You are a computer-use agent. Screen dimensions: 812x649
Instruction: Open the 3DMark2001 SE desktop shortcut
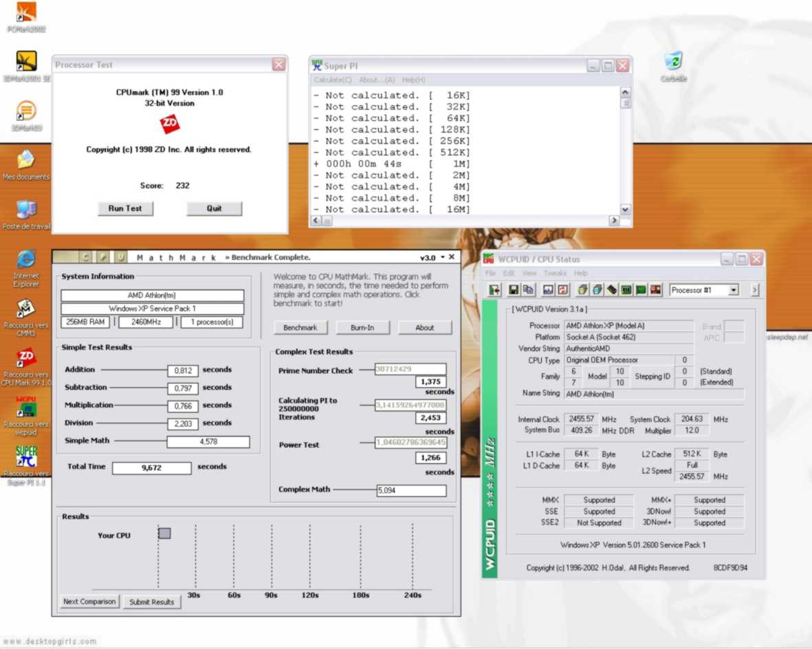pos(26,67)
